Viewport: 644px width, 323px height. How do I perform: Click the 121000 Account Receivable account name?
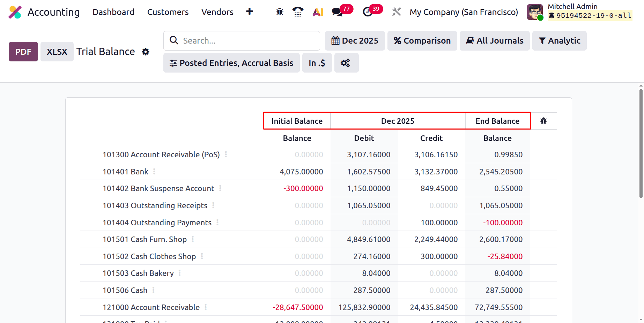(151, 307)
